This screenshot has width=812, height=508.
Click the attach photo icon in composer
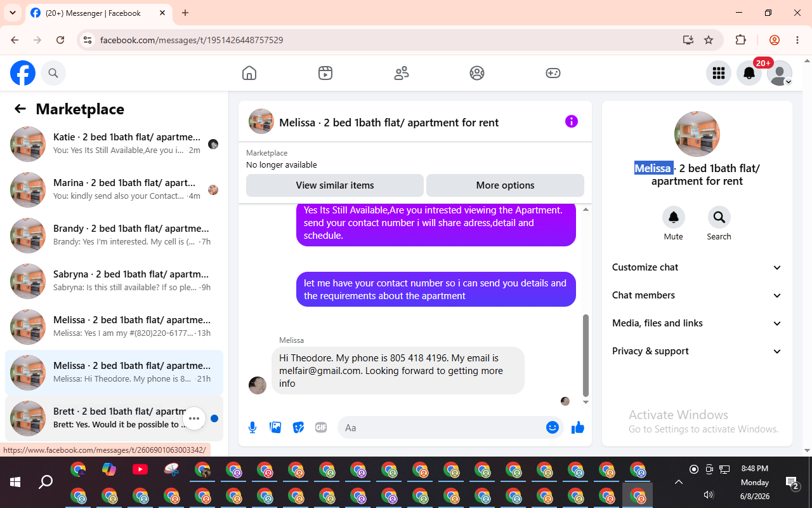coord(275,427)
